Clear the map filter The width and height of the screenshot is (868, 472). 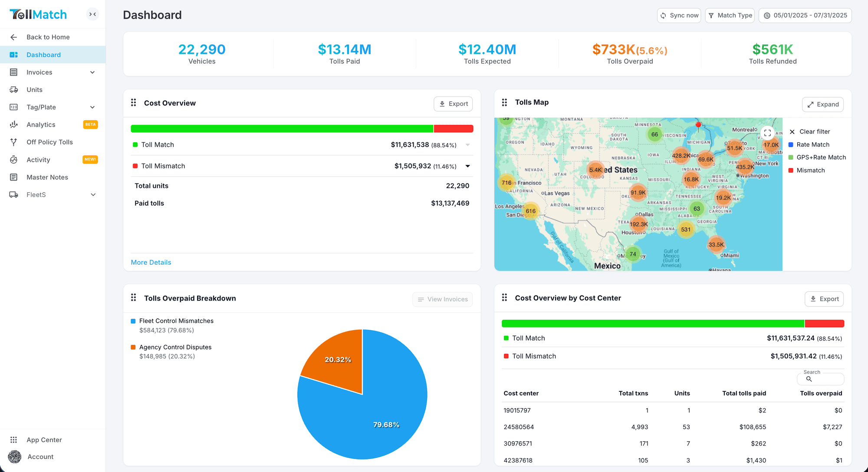point(810,132)
